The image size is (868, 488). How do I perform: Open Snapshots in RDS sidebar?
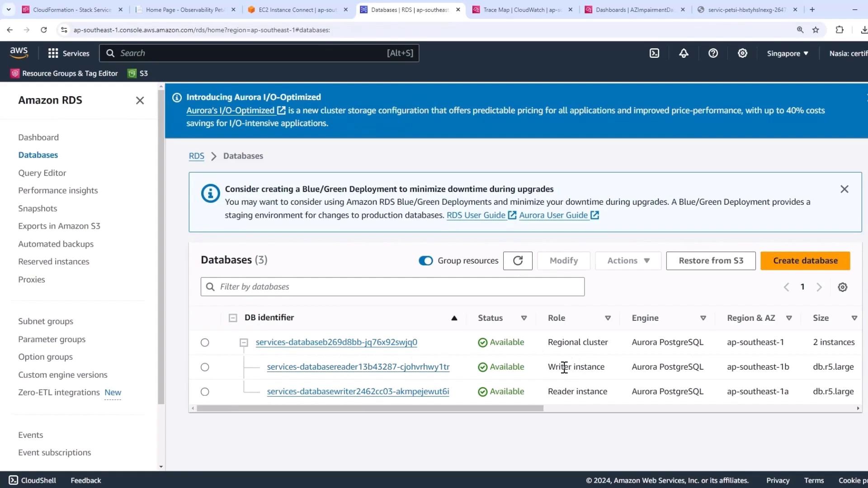38,208
